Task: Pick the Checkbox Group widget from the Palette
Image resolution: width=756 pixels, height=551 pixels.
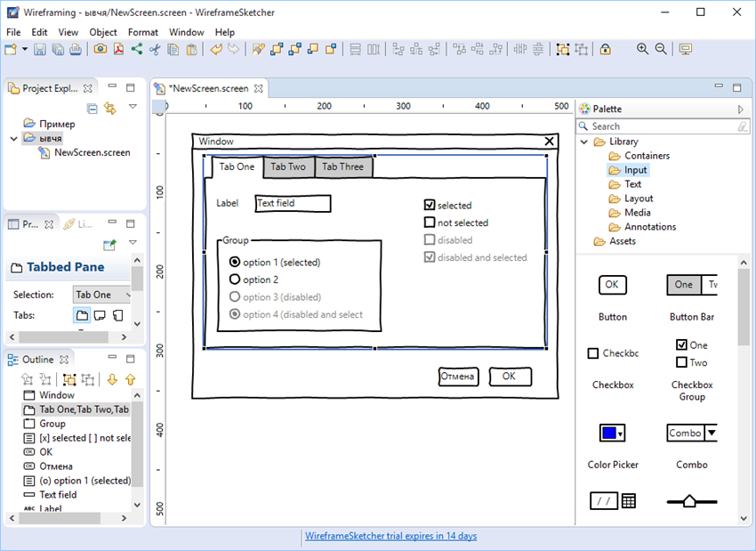Action: [692, 370]
